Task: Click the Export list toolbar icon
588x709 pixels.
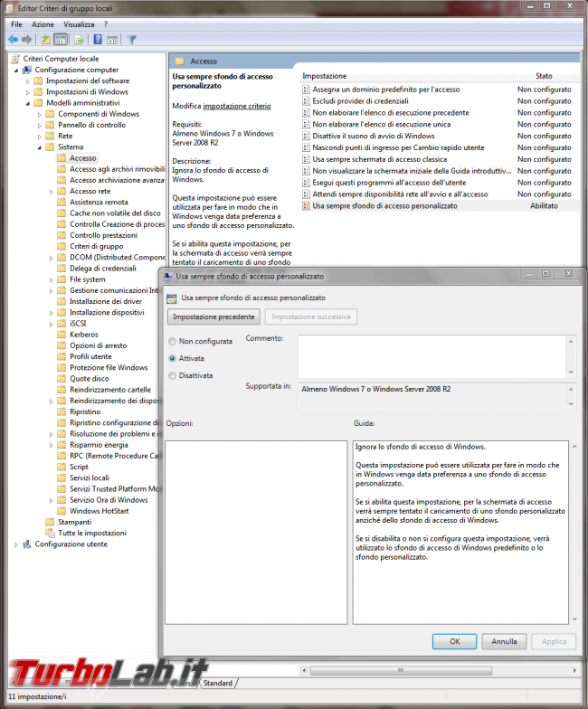Action: [x=80, y=40]
